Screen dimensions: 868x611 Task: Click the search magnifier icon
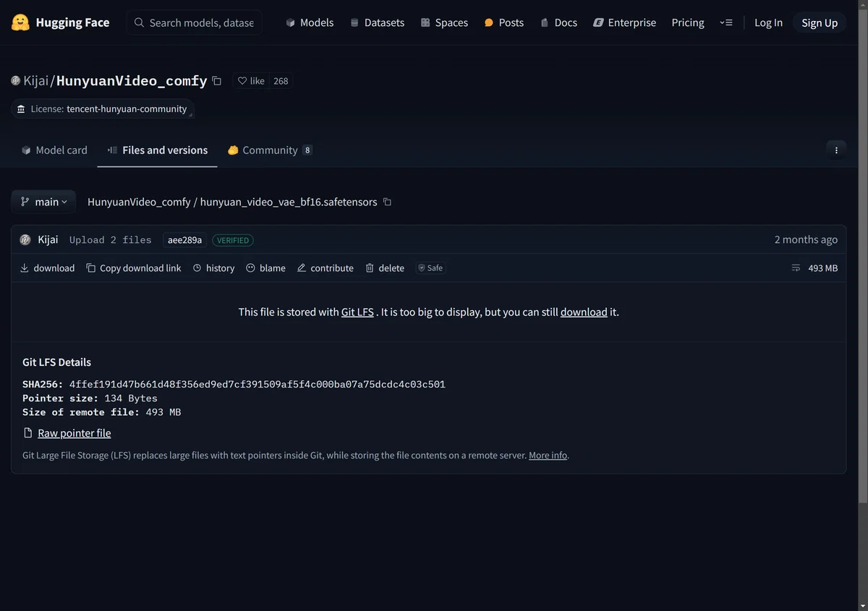pos(140,22)
